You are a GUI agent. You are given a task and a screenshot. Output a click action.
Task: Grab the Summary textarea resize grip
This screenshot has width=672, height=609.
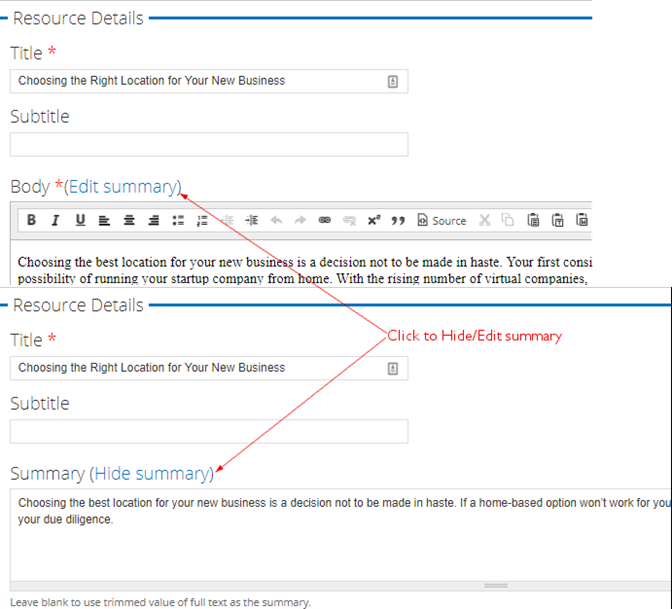[x=496, y=586]
